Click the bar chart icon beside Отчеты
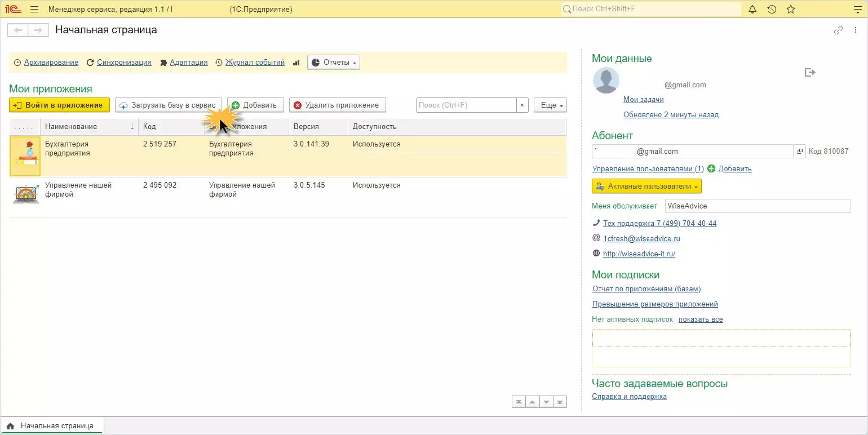The width and height of the screenshot is (868, 435). 296,63
